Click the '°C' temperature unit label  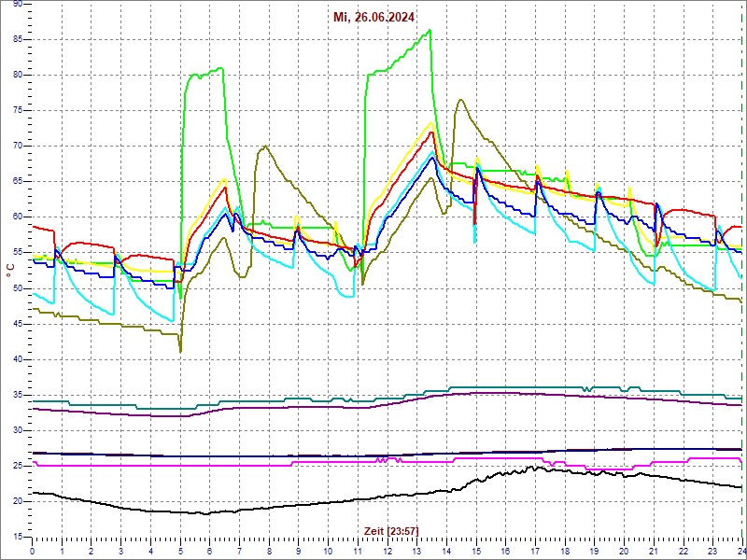click(10, 271)
